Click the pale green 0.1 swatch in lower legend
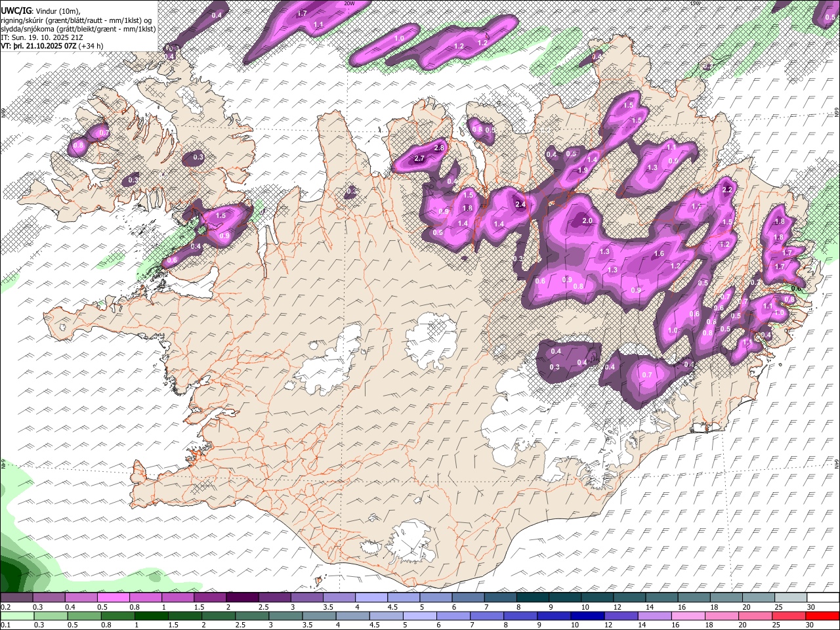Screen dimensions: 840x630 16,616
